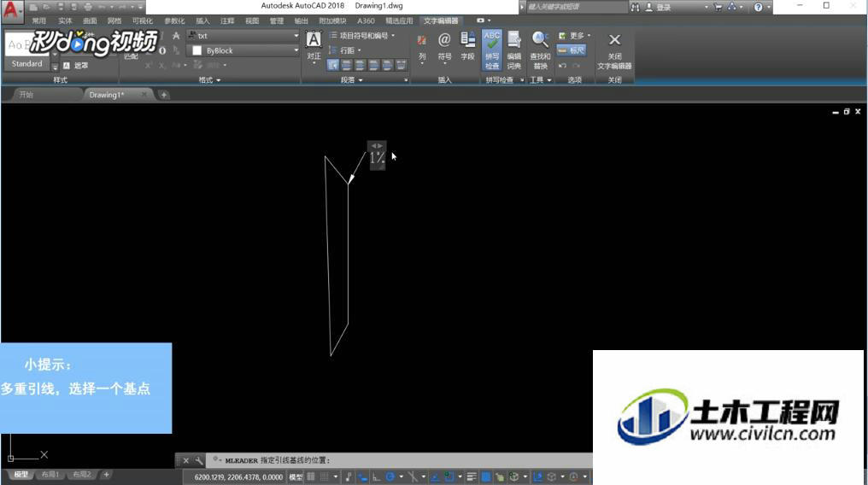This screenshot has width=868, height=485.
Task: Select the last paragraph alignment button
Action: point(402,65)
